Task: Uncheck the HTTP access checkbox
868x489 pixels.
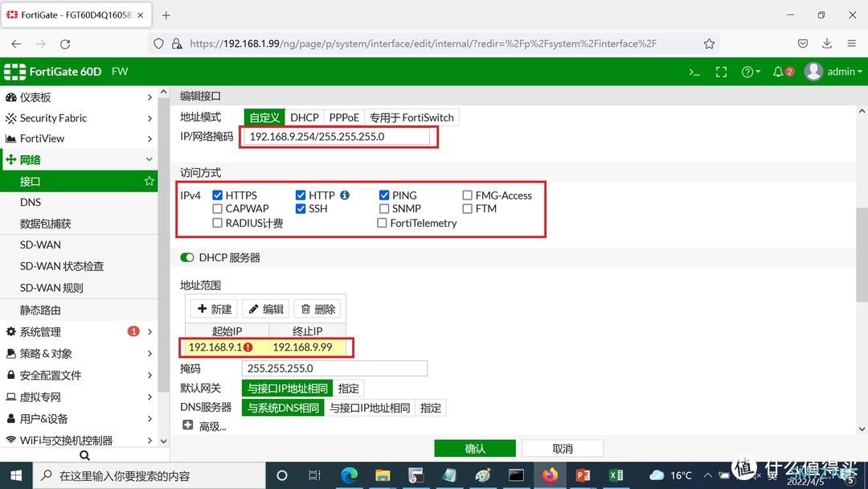Action: click(x=301, y=195)
